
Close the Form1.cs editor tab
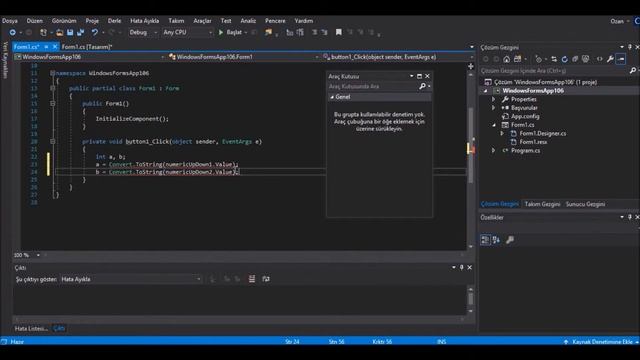pyautogui.click(x=55, y=47)
